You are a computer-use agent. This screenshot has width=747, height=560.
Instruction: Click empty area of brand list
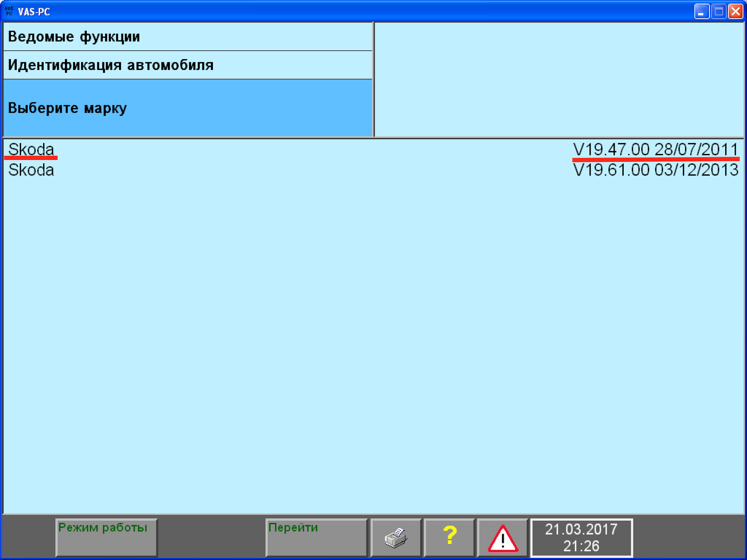(x=373, y=331)
